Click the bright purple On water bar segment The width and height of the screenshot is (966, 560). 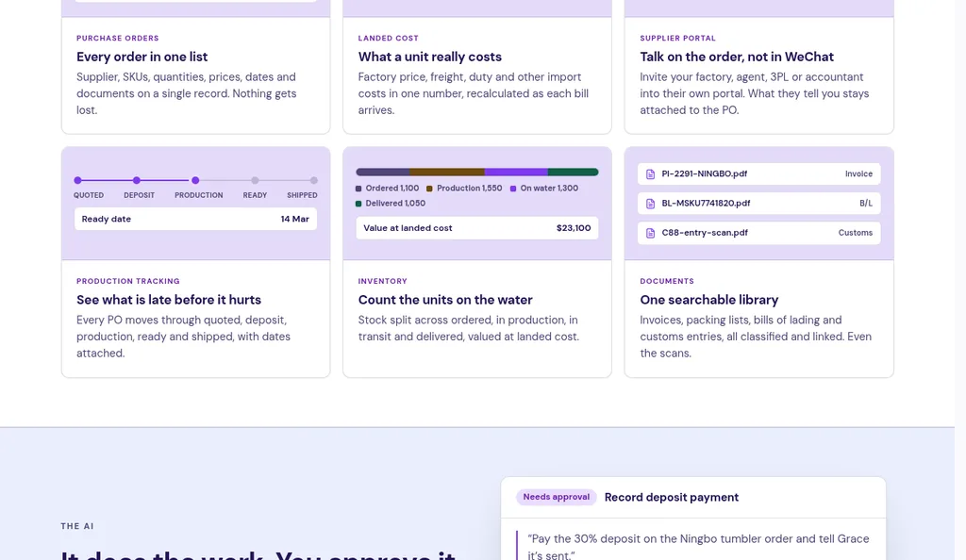(516, 173)
